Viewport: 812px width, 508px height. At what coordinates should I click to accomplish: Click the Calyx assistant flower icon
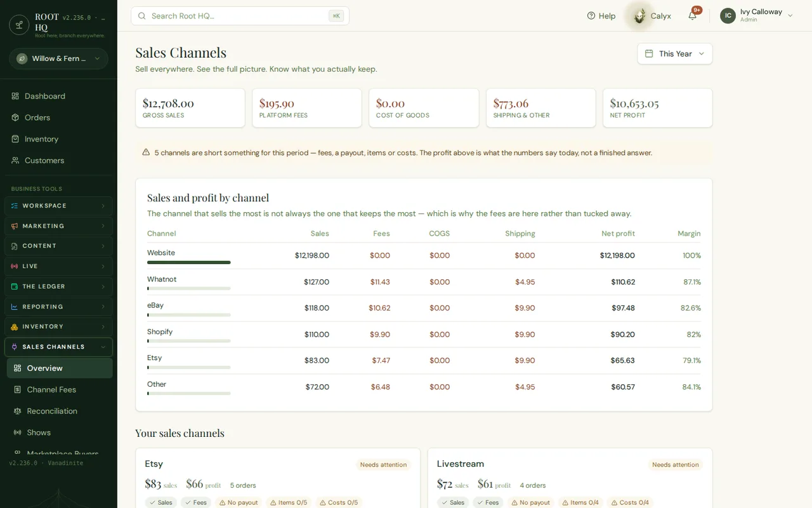click(x=639, y=16)
